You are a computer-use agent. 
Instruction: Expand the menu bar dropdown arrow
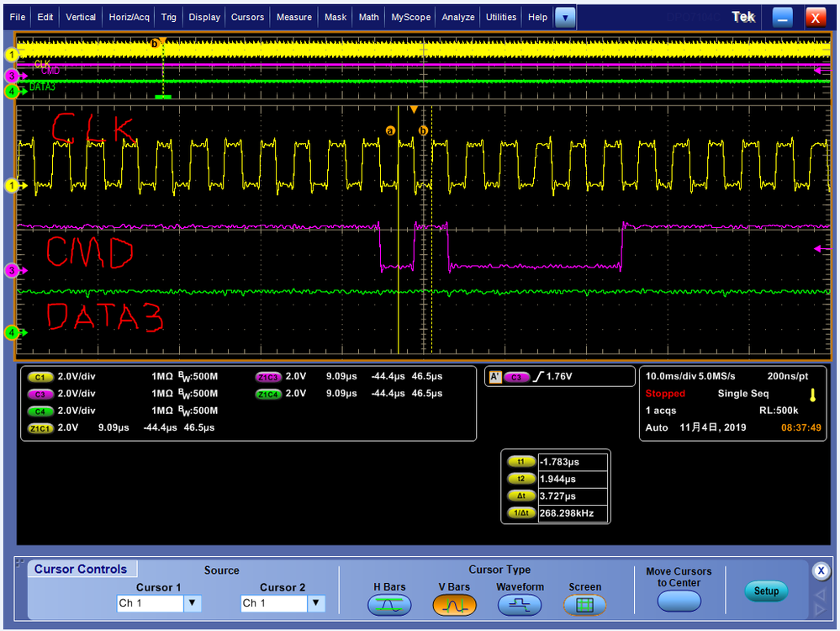coord(565,17)
